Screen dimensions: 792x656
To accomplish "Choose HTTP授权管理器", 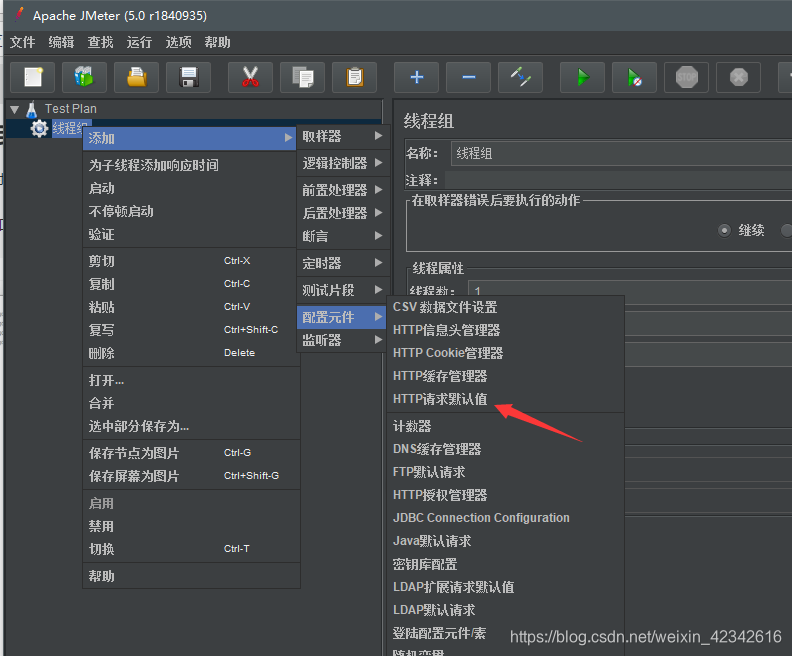I will point(506,495).
